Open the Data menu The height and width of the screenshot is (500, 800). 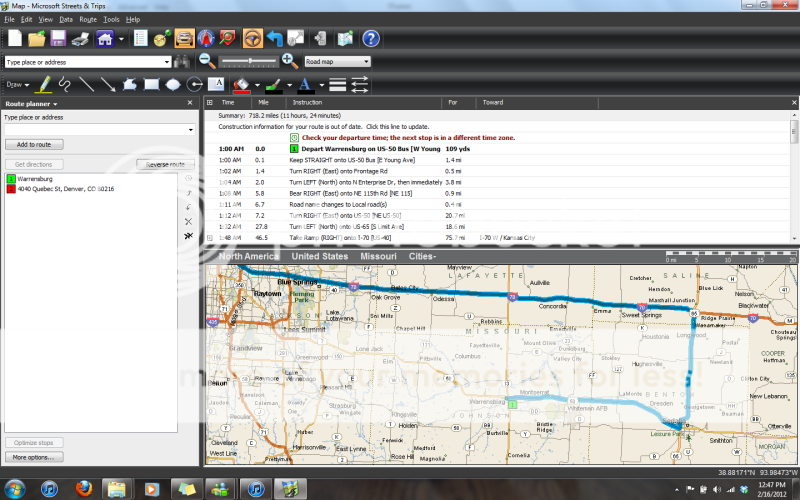66,19
